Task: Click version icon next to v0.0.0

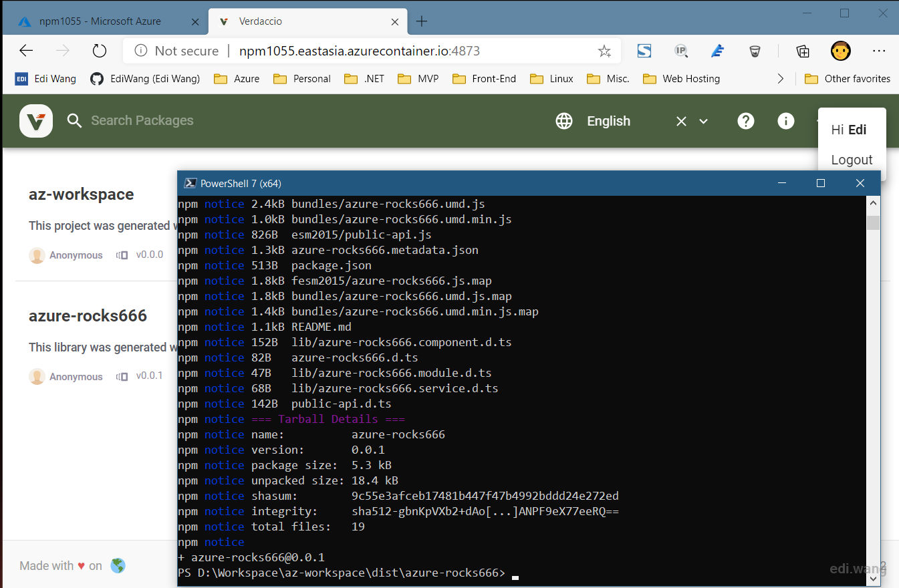Action: coord(122,255)
